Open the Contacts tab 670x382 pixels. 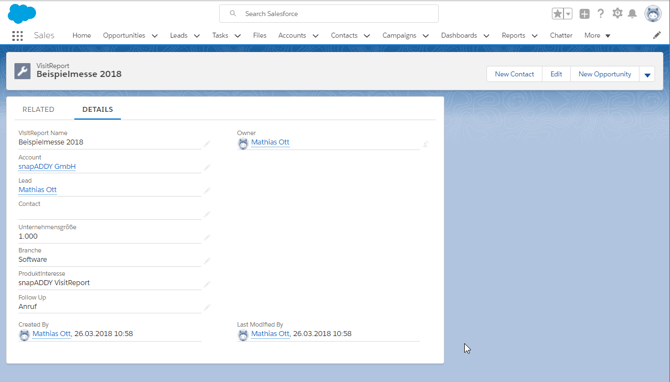(344, 35)
